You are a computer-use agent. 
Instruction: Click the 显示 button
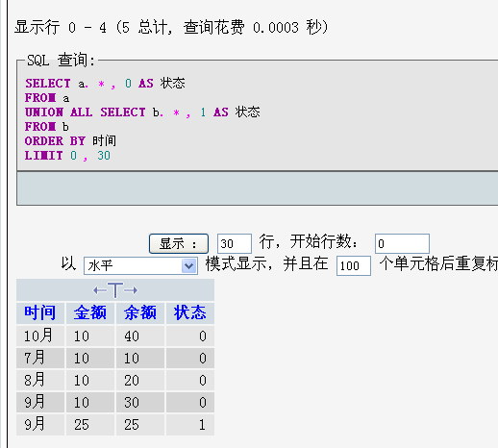(179, 244)
